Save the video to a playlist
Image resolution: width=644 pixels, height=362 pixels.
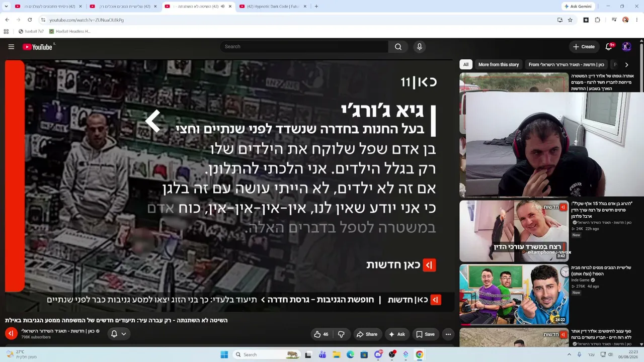(x=425, y=334)
